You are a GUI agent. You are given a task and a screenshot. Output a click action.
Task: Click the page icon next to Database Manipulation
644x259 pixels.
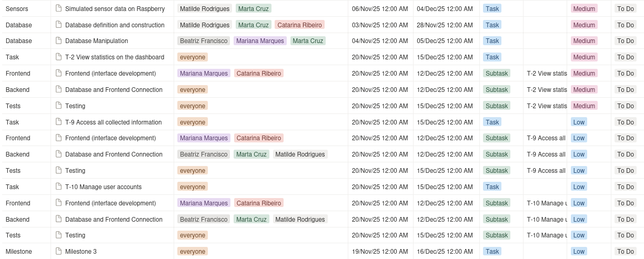(59, 40)
